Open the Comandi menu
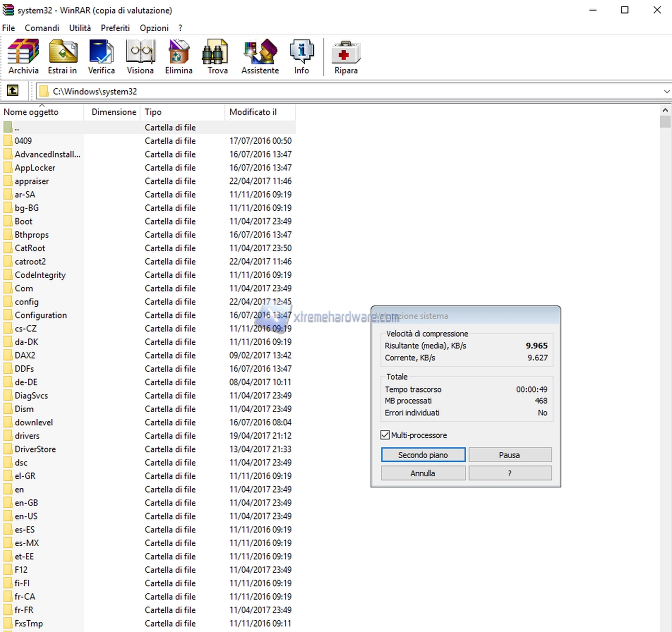 42,28
